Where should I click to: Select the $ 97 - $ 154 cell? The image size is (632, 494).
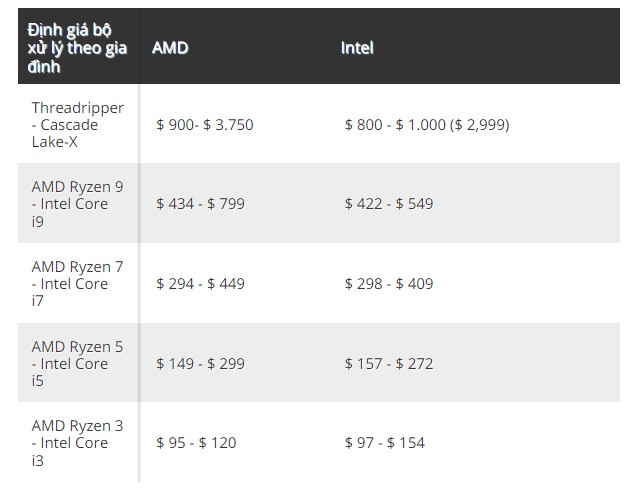tap(385, 443)
